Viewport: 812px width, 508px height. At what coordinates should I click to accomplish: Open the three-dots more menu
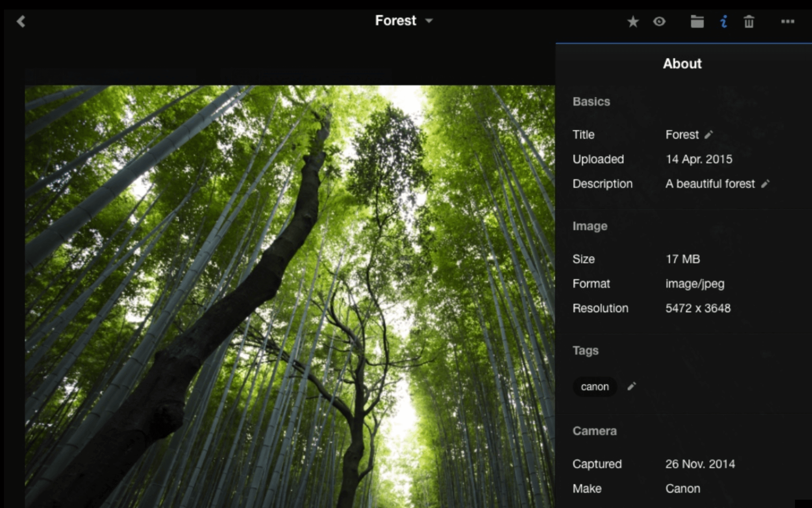(787, 21)
